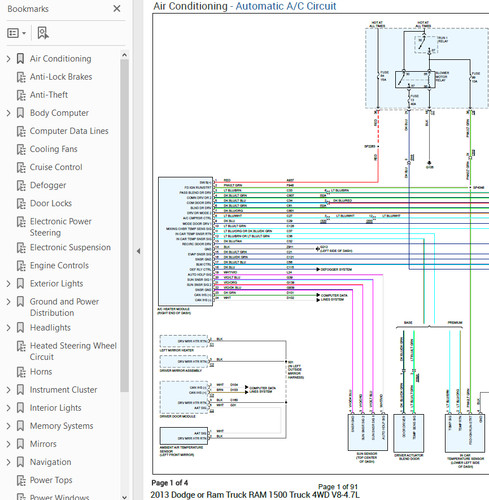Screen dimensions: 489x500
Task: Expand the Ground and Power Distribution bookmark
Action: click(x=9, y=302)
